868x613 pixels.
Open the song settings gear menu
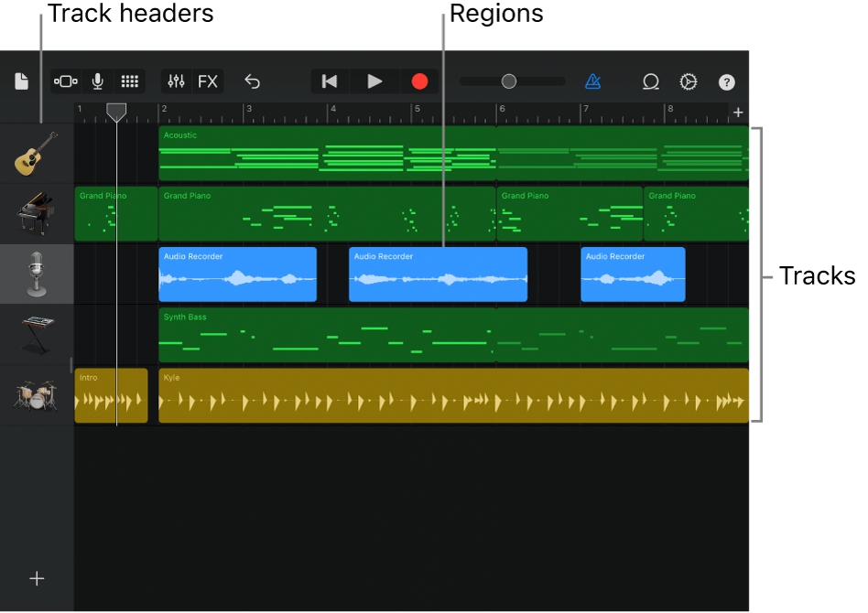click(x=689, y=81)
